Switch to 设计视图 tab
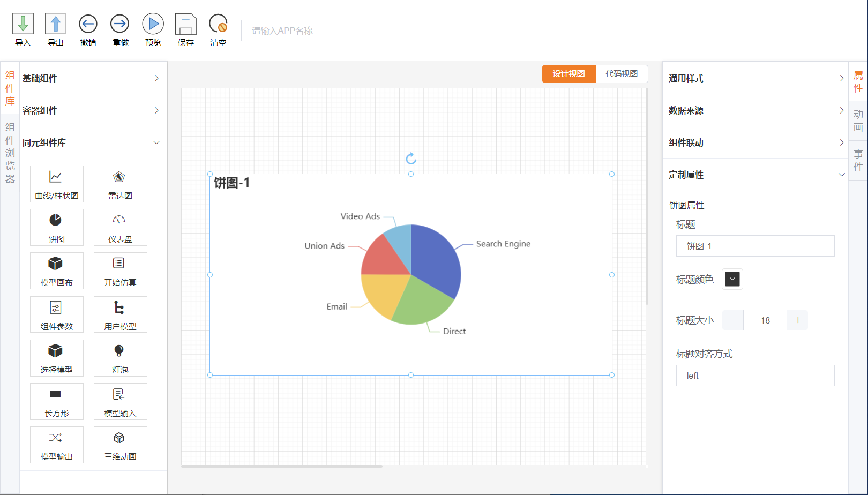This screenshot has height=495, width=868. (x=569, y=74)
